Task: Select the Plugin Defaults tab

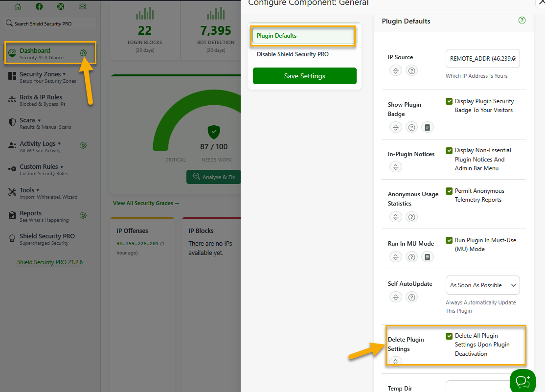Action: (304, 36)
